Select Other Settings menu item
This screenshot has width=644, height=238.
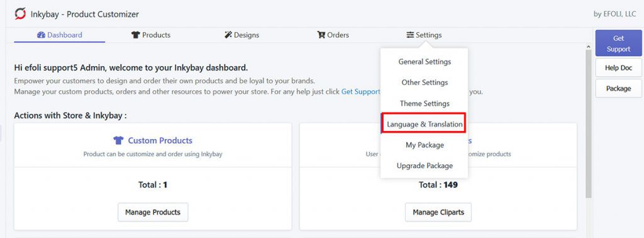click(425, 82)
